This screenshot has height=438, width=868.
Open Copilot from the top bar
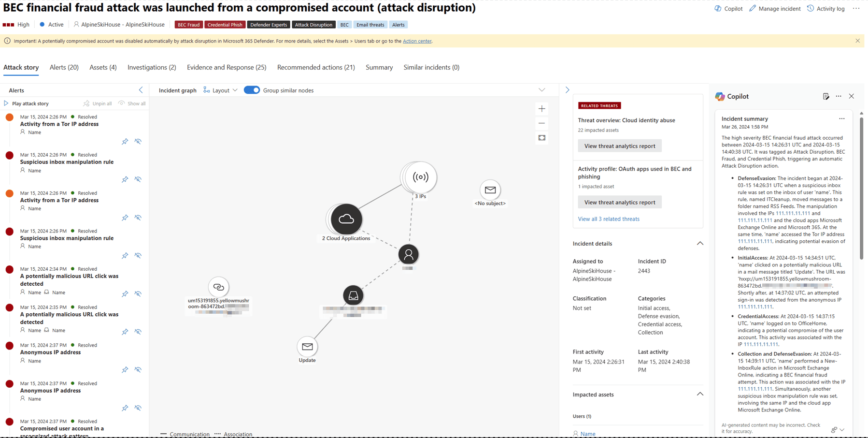click(x=728, y=9)
